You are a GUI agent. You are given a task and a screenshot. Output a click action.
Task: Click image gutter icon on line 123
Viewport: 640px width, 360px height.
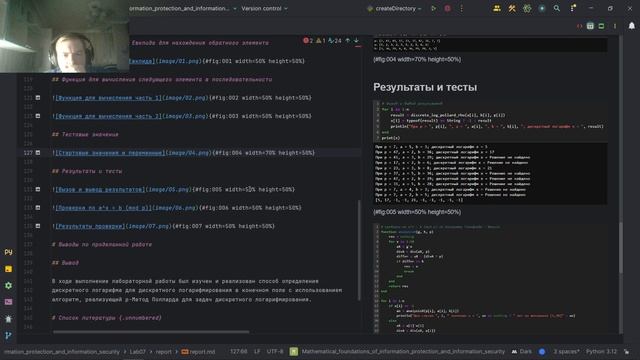coord(38,116)
